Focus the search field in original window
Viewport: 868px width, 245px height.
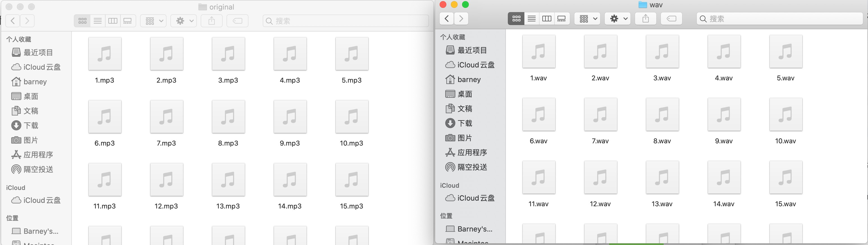tap(346, 21)
